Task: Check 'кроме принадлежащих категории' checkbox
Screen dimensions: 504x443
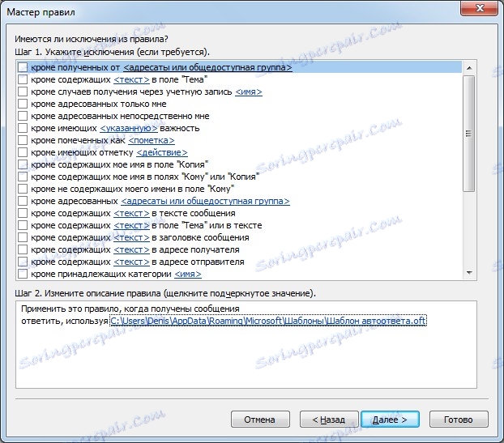Action: (23, 274)
